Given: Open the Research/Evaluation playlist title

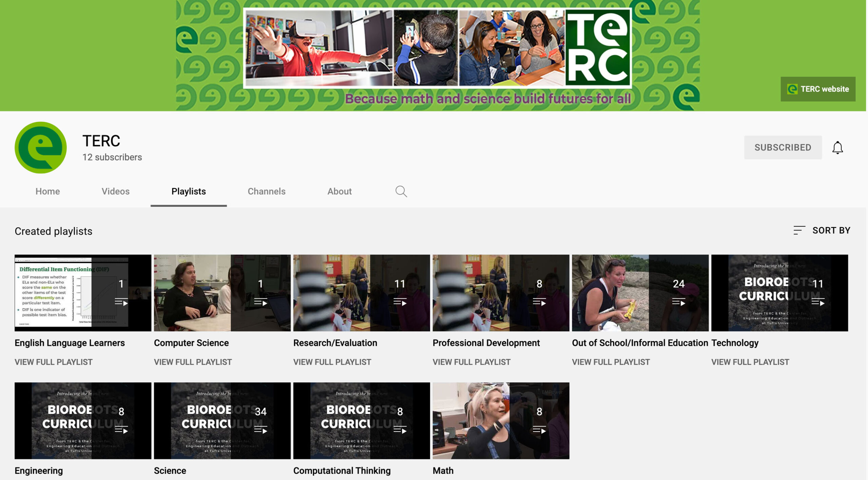Looking at the screenshot, I should tap(335, 343).
